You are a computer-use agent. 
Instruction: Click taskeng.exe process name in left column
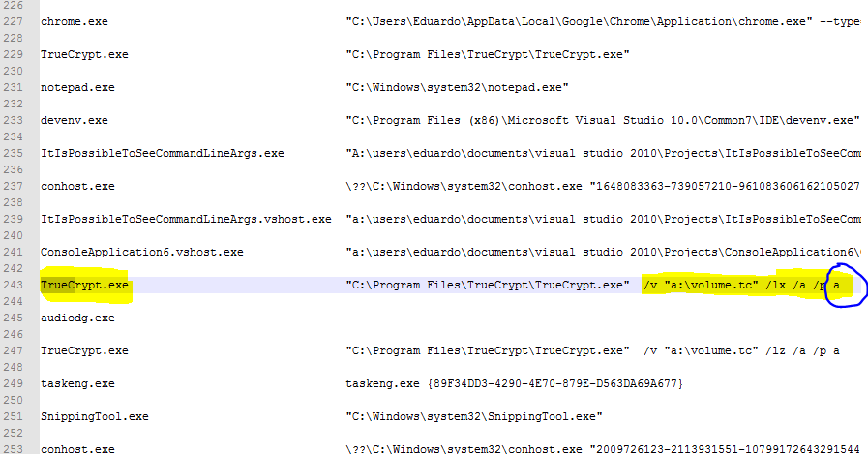(x=77, y=384)
